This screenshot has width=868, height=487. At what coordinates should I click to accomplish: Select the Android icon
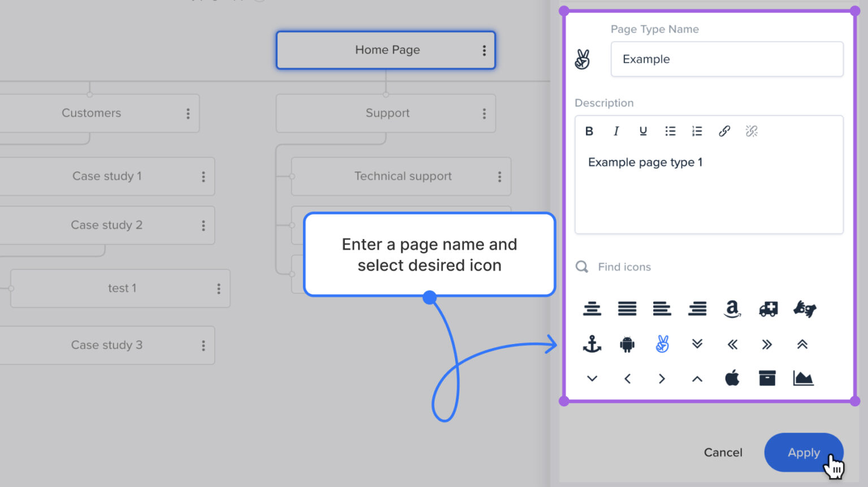pyautogui.click(x=627, y=344)
